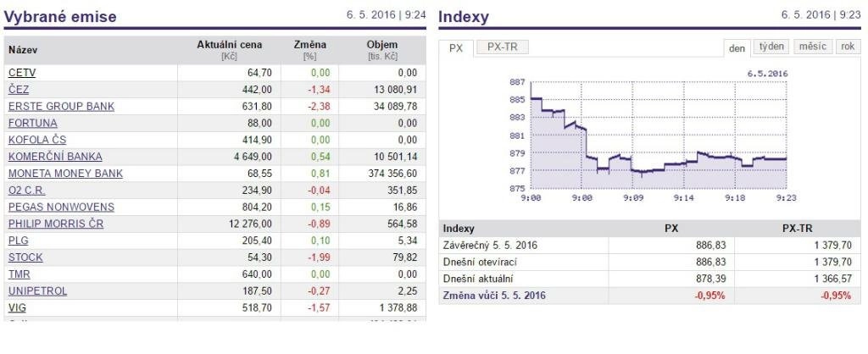Click STOCK change value -1,99

pyautogui.click(x=319, y=257)
